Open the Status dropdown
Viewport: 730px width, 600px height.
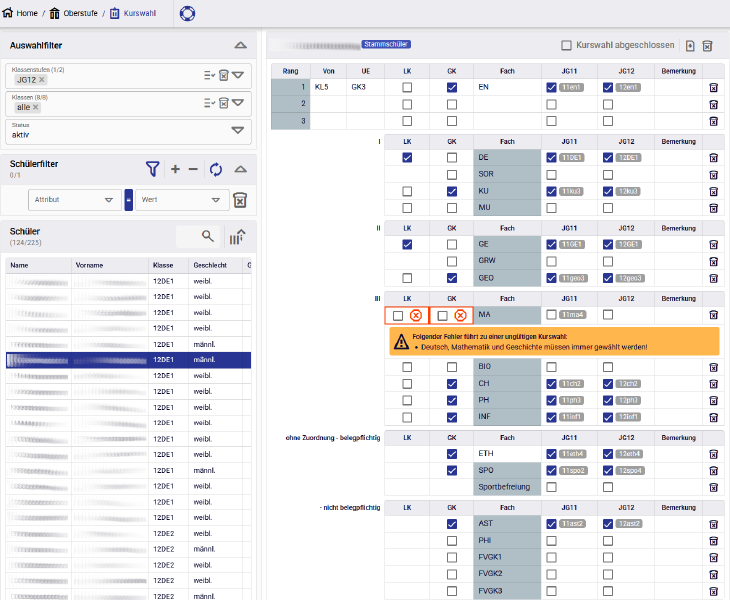point(237,130)
